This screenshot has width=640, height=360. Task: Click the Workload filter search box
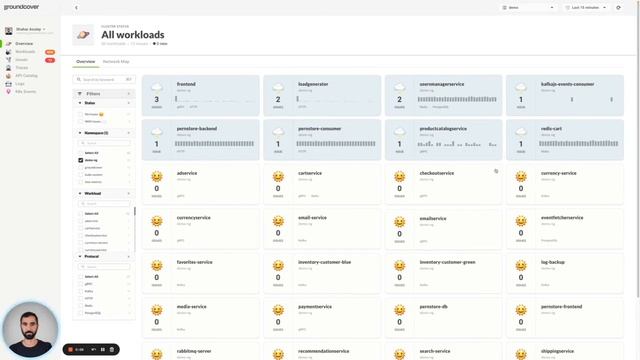coord(104,204)
